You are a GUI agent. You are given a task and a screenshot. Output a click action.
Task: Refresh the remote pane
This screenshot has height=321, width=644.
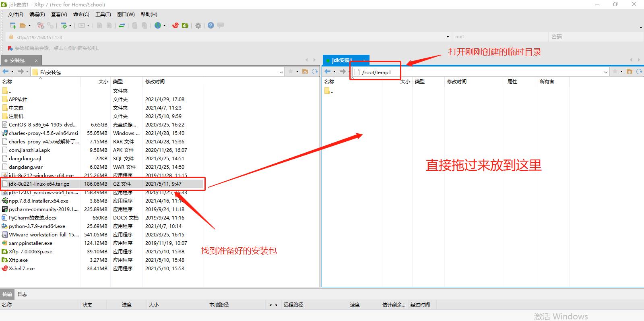click(x=639, y=71)
